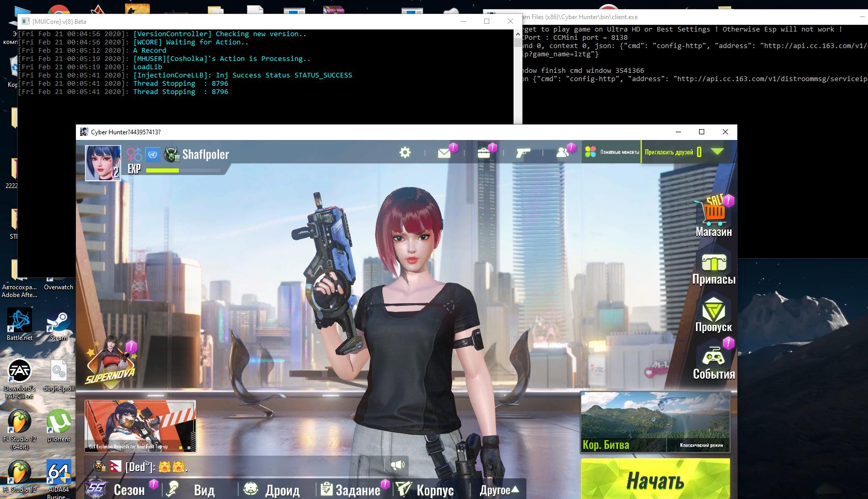Viewport: 868px width, 499px height.
Task: Click the Cyber Hunter window title icon
Action: pos(84,132)
